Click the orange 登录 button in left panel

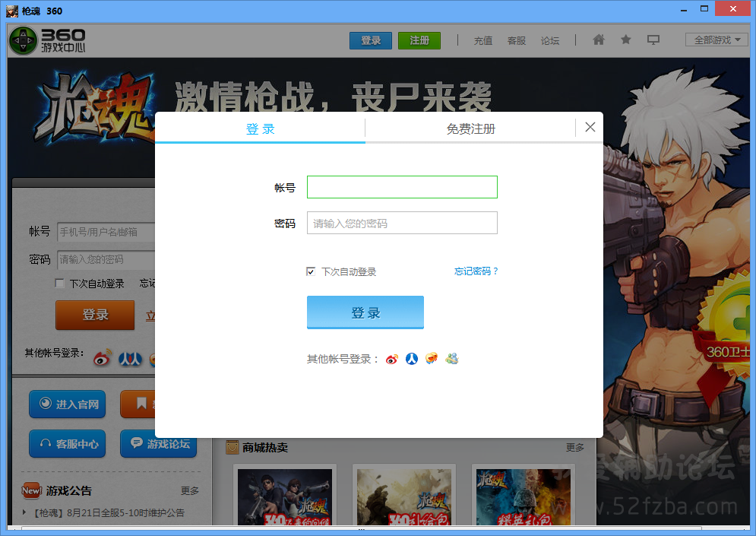(95, 315)
